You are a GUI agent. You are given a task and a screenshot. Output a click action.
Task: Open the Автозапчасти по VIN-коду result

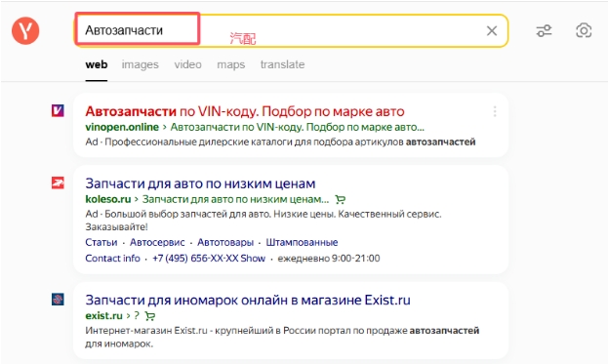click(x=245, y=111)
